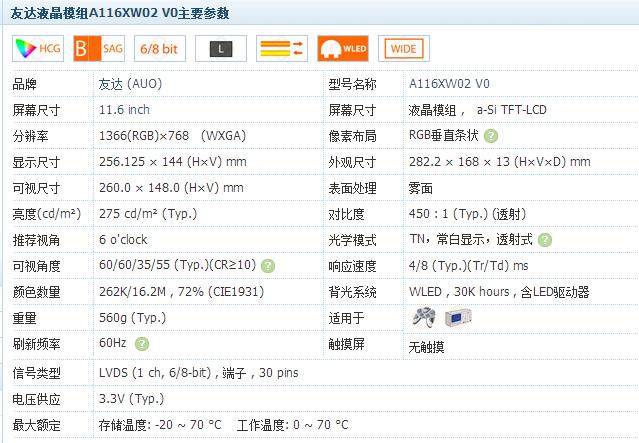
Task: Click recommended view value 6 o'clock
Action: pyautogui.click(x=123, y=240)
